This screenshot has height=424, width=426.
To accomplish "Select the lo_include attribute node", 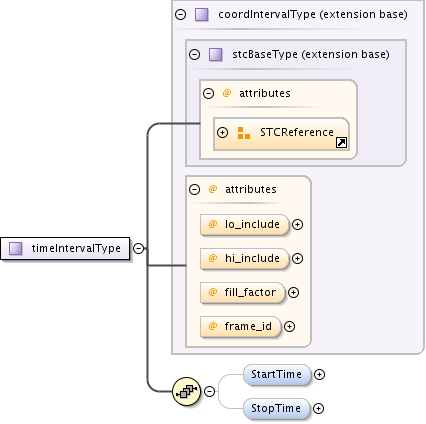I will pos(244,225).
